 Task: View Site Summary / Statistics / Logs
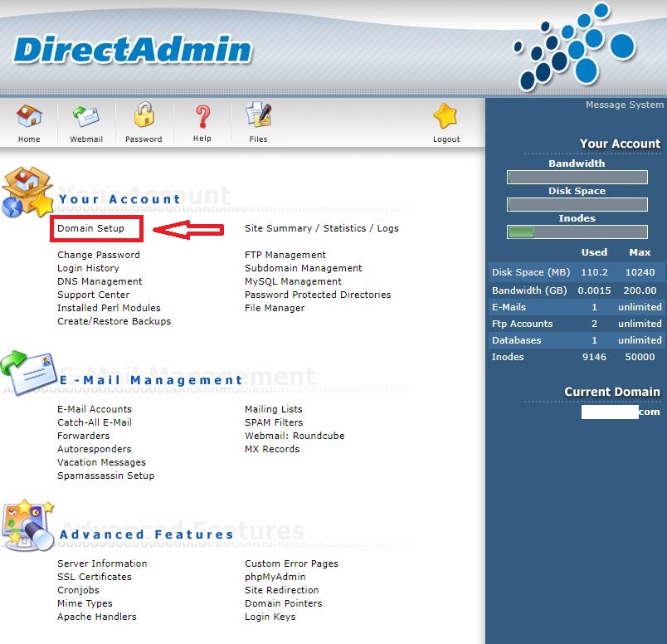322,228
